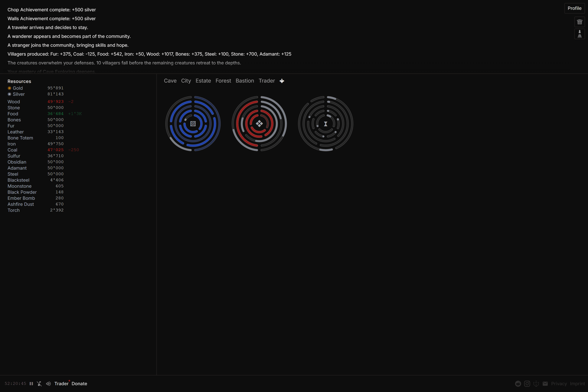This screenshot has height=392, width=588.
Task: Switch to the Bastion tab
Action: pyautogui.click(x=244, y=81)
